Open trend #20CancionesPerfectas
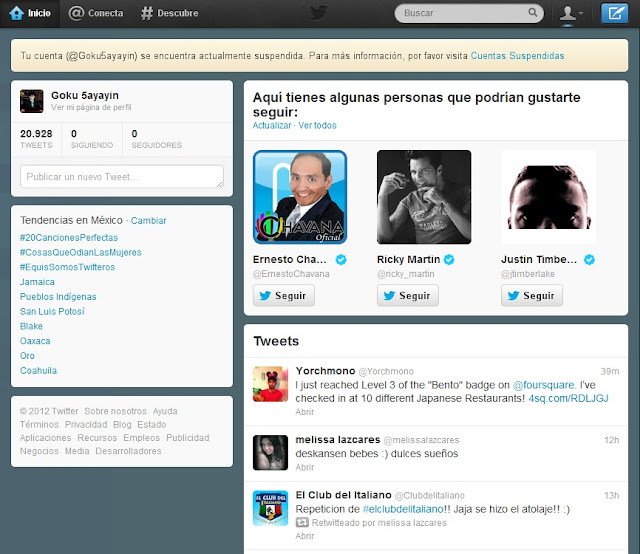The width and height of the screenshot is (640, 554). pyautogui.click(x=69, y=238)
